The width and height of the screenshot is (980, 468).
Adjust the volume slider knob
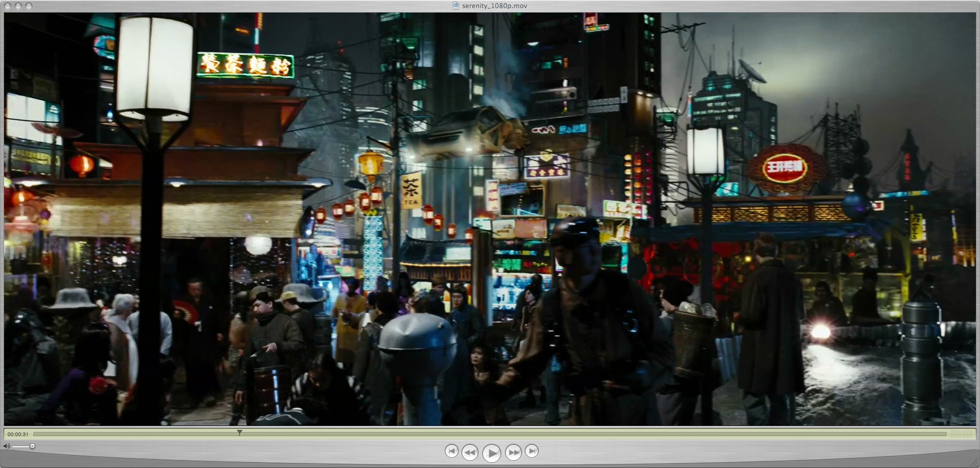point(32,446)
